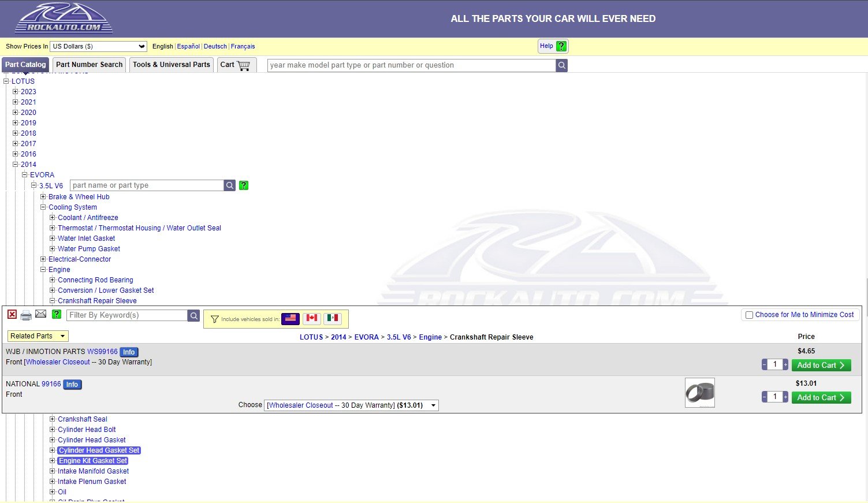Select the highlighted Engine Kit Gasket Set
868x503 pixels.
pyautogui.click(x=93, y=461)
